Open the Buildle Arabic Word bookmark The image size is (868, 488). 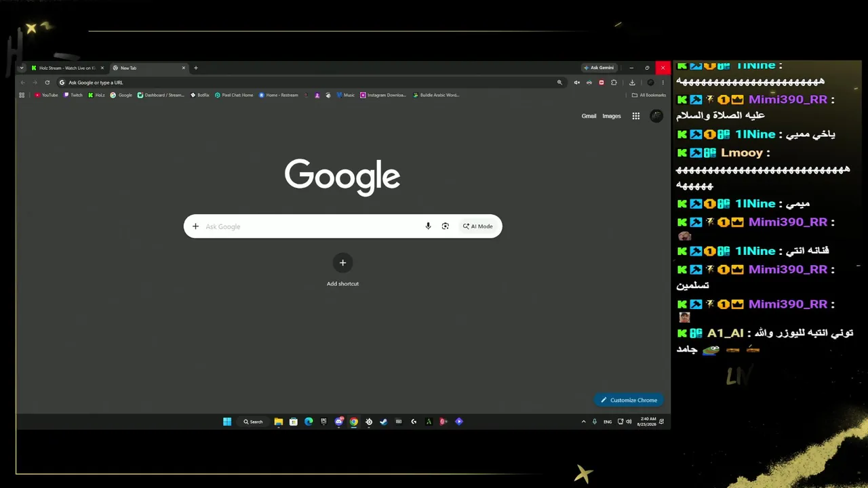436,95
